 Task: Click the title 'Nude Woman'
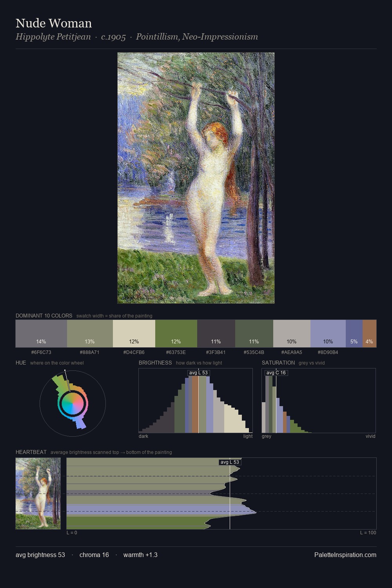(54, 24)
